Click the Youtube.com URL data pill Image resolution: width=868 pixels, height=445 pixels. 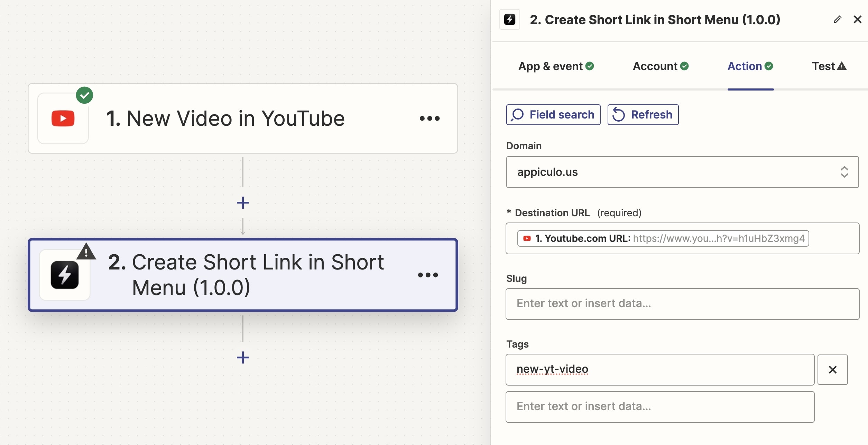pyautogui.click(x=663, y=238)
